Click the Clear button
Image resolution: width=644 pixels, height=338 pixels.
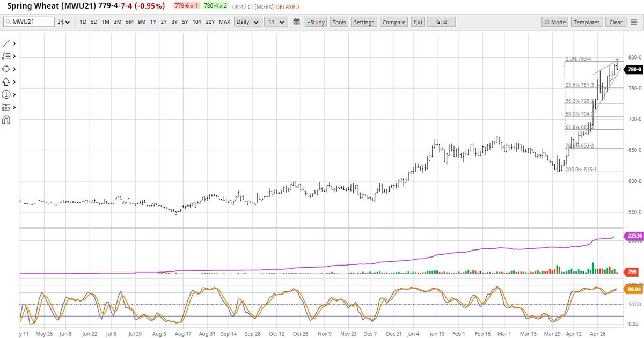tap(616, 22)
